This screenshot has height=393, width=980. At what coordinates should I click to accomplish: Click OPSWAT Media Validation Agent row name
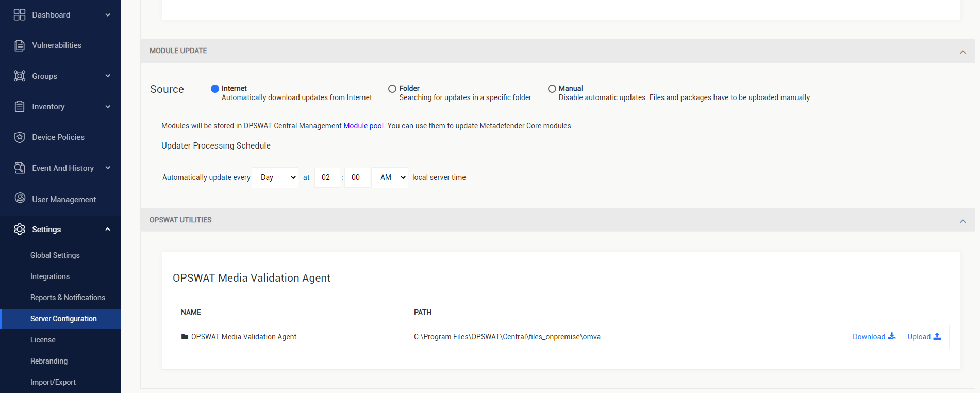click(x=244, y=337)
